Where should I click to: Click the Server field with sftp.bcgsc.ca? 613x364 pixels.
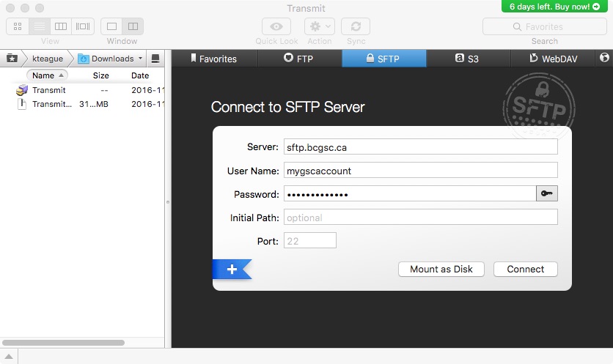(421, 147)
